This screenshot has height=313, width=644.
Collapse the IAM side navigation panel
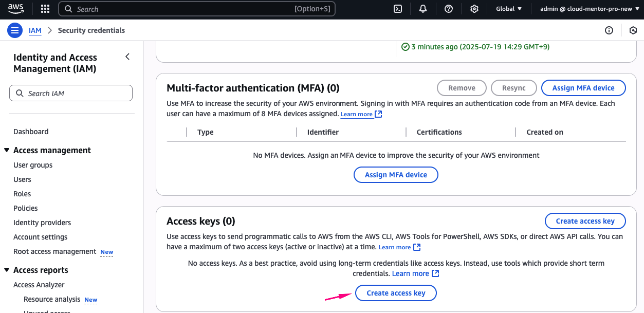(127, 57)
